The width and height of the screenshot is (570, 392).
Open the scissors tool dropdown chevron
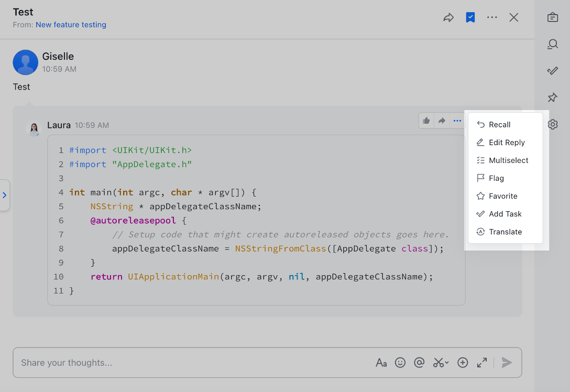click(x=446, y=364)
